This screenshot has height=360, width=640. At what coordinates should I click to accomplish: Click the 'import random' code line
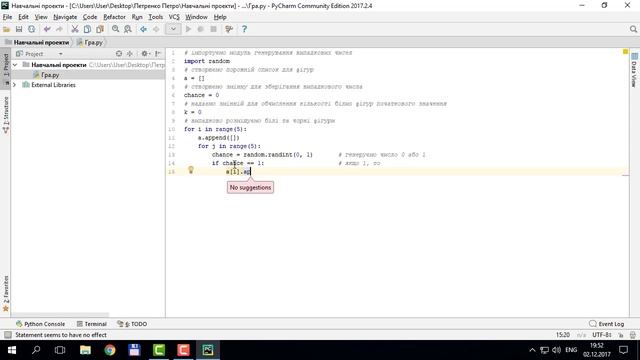pyautogui.click(x=207, y=61)
